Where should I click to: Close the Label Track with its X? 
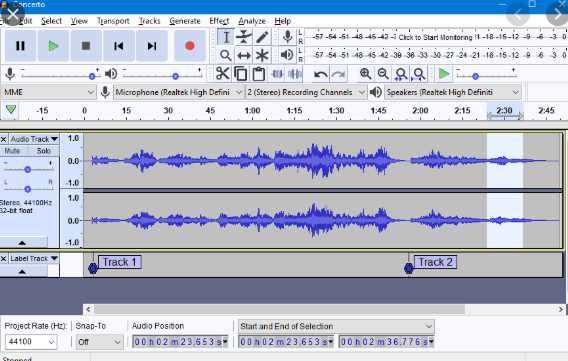pyautogui.click(x=4, y=259)
